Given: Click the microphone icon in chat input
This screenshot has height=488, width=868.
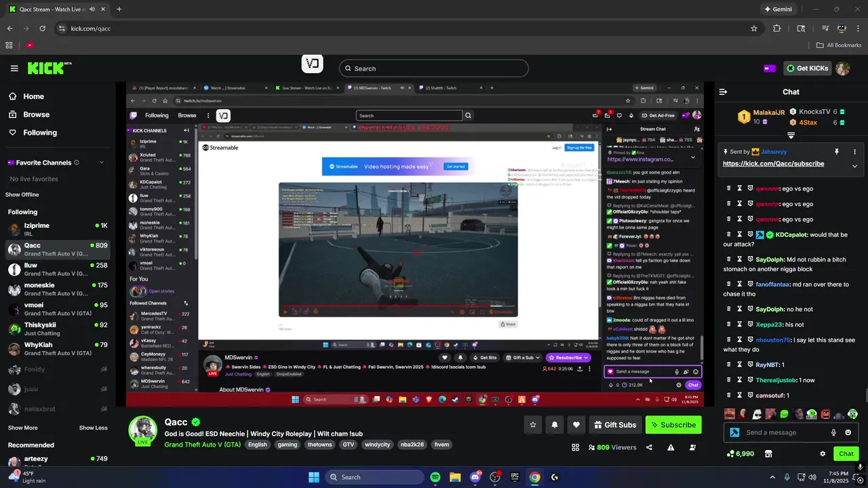Looking at the screenshot, I should click(x=833, y=432).
